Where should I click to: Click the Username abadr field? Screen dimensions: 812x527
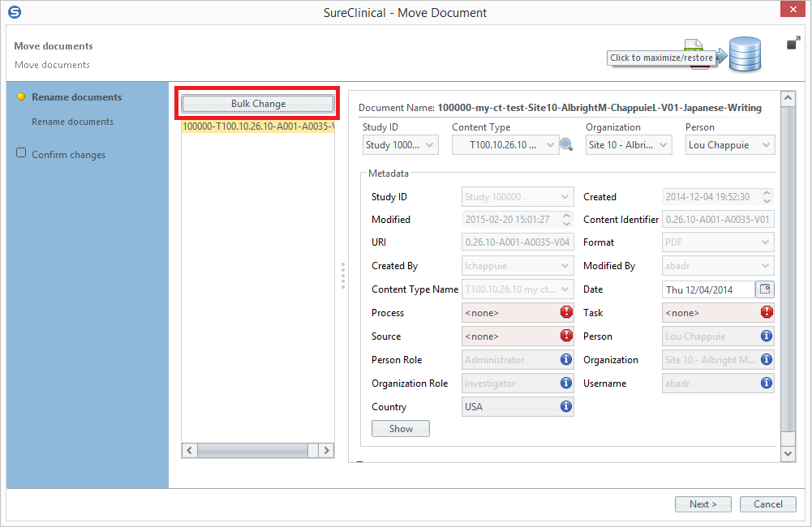point(718,383)
